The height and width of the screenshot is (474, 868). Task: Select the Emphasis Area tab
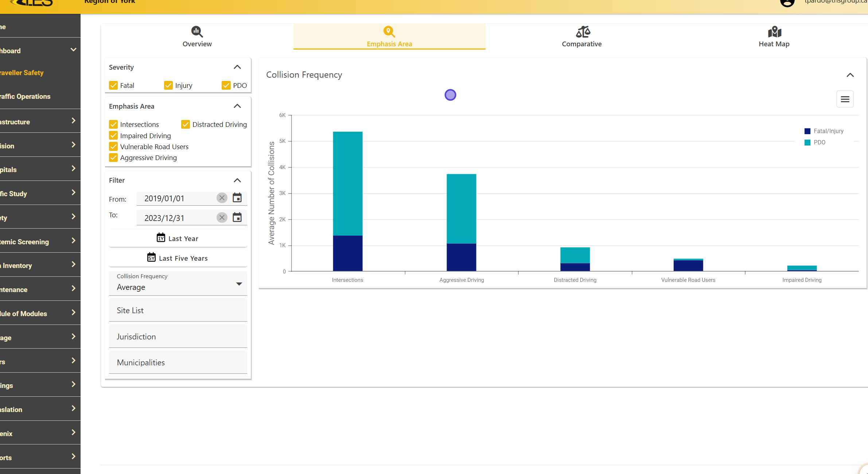coord(389,36)
